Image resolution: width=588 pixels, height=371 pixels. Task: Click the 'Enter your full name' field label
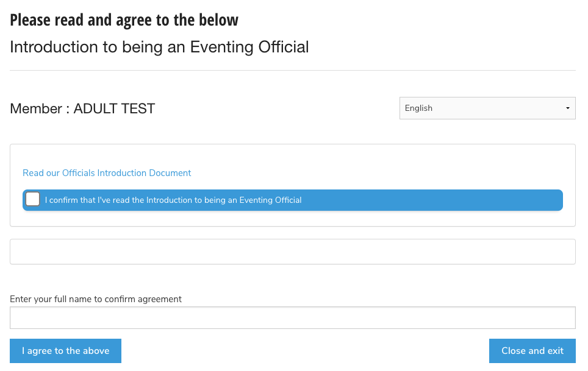point(96,299)
